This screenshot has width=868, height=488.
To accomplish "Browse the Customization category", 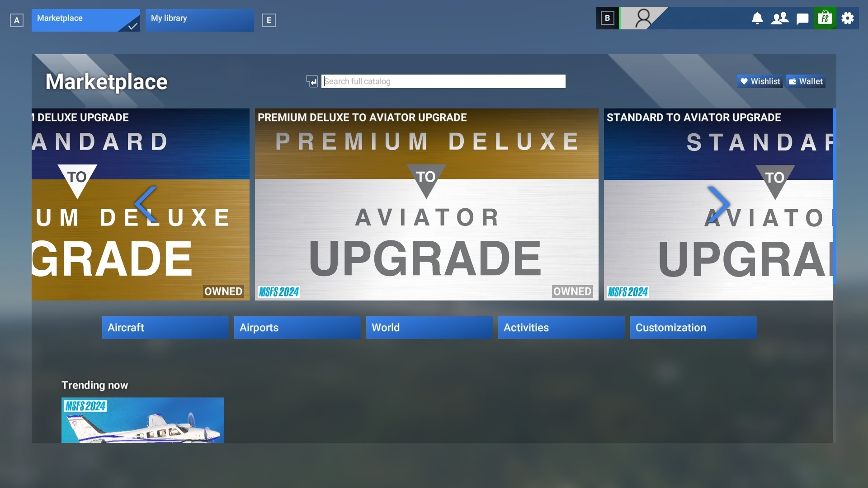I will click(693, 328).
